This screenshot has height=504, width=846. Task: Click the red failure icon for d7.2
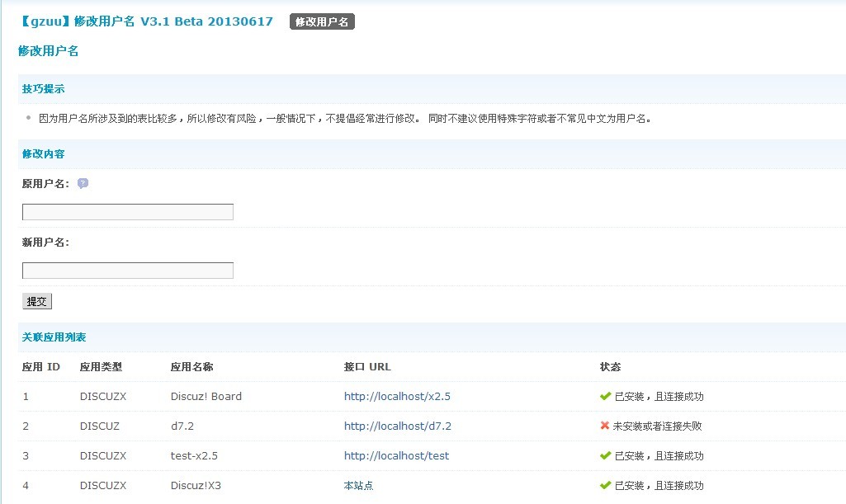607,426
